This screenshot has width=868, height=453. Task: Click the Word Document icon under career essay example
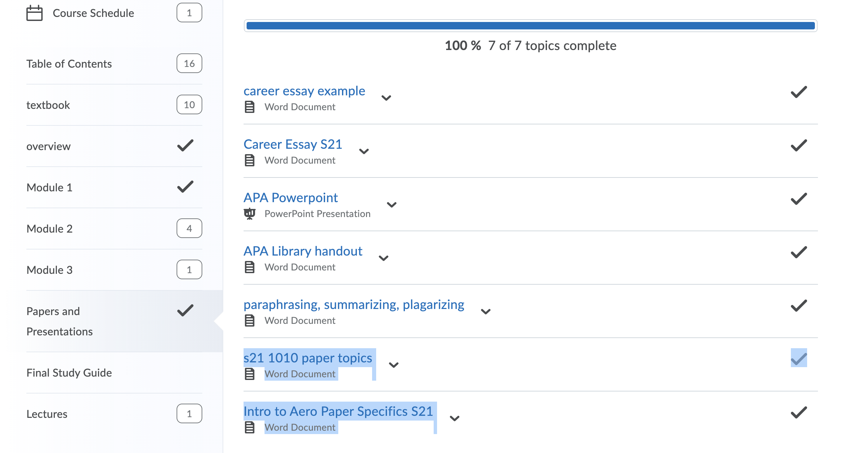pyautogui.click(x=250, y=107)
